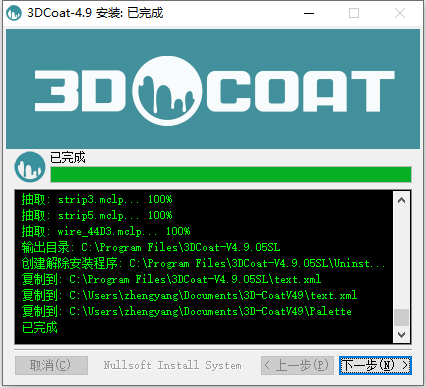Close the installer window with X
The image size is (426, 388).
click(400, 13)
